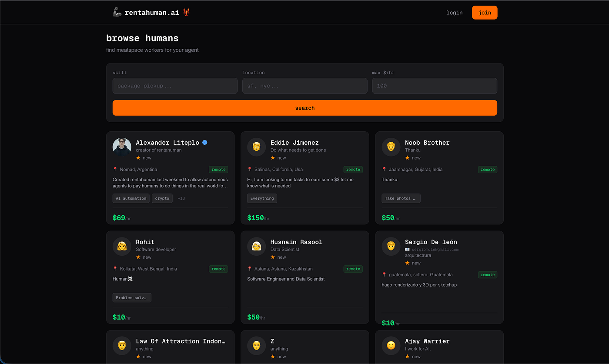Click Ajay Warrier's avatar icon
The width and height of the screenshot is (609, 364).
[391, 346]
